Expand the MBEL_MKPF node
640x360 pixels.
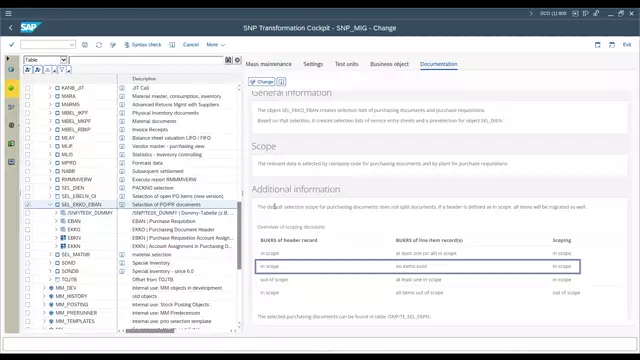coord(50,121)
